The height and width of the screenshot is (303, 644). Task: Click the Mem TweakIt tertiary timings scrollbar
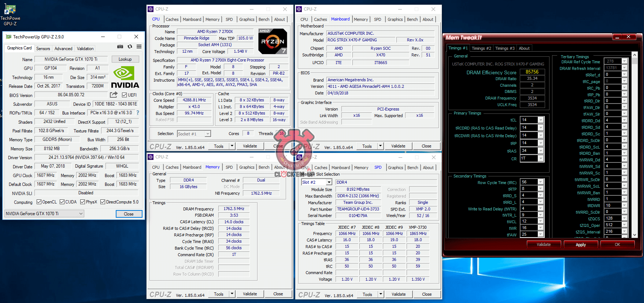click(635, 146)
